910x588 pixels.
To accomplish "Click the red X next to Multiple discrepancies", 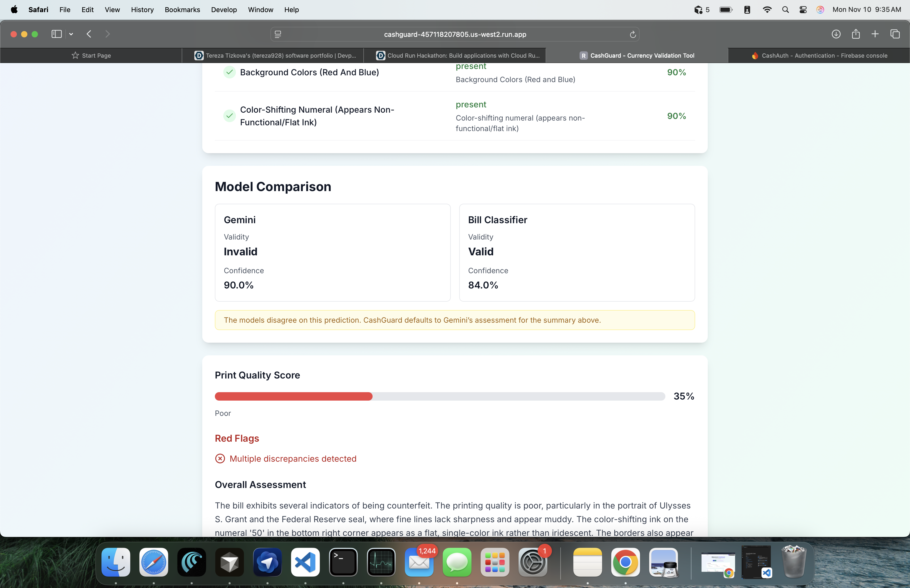I will pyautogui.click(x=220, y=459).
